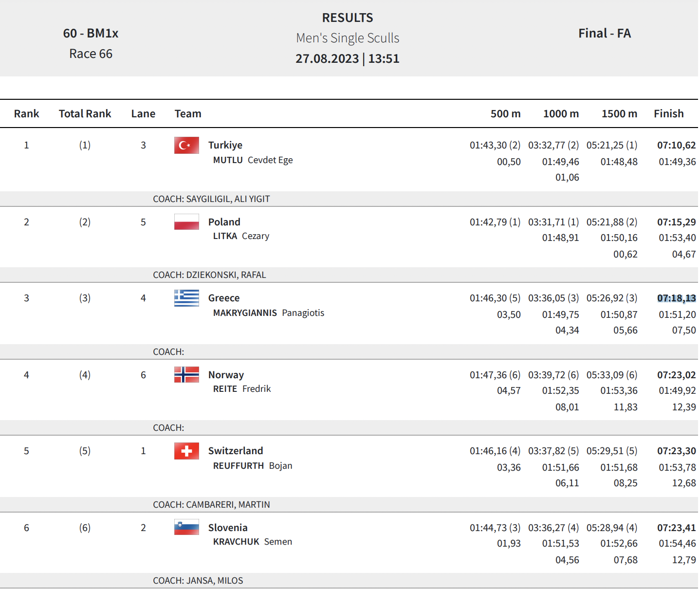Viewport: 700px width, 589px height.
Task: Open the Turkiye team name
Action: [225, 145]
